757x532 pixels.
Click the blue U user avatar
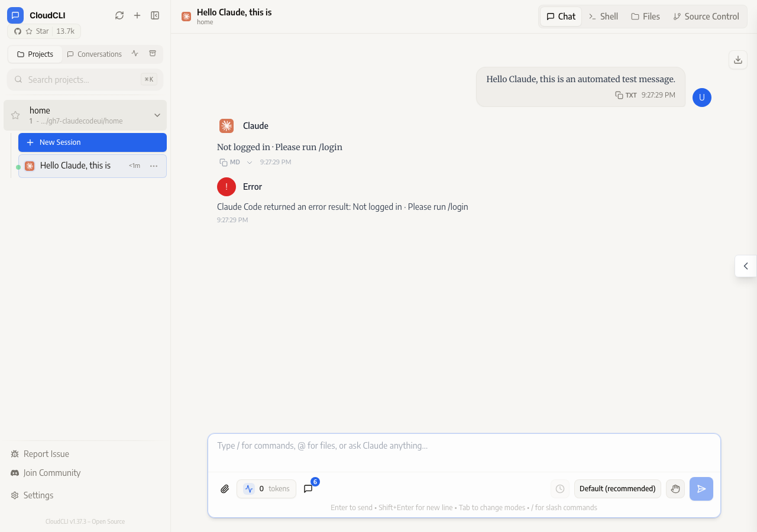click(x=702, y=98)
